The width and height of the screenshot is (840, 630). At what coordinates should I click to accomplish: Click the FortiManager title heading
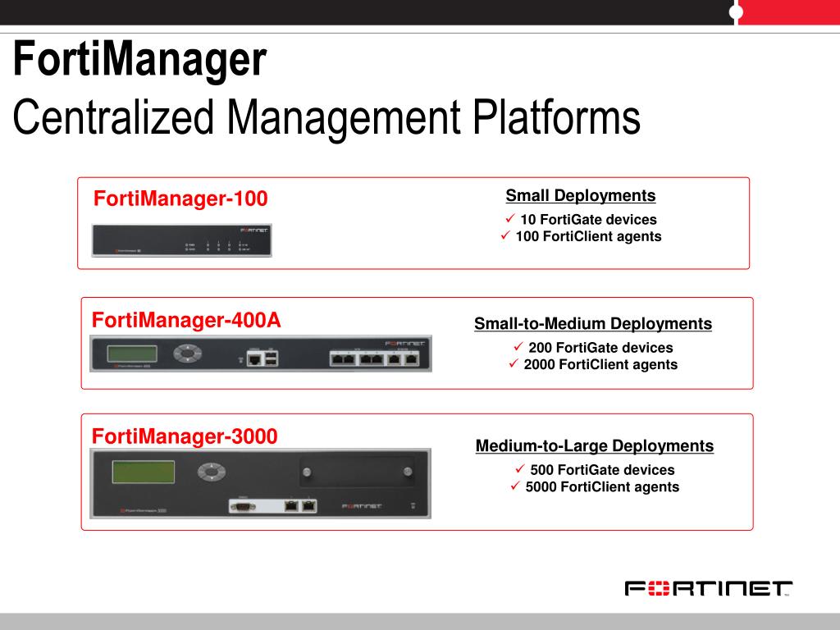click(x=139, y=60)
